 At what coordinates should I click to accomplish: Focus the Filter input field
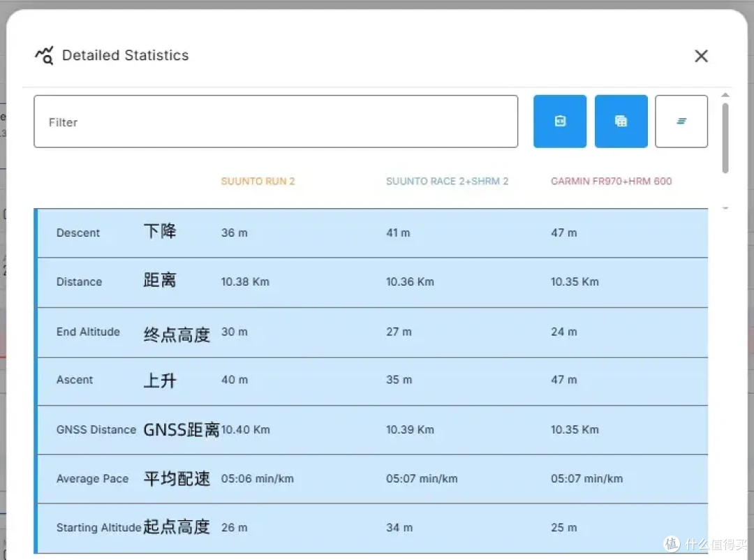(x=276, y=121)
